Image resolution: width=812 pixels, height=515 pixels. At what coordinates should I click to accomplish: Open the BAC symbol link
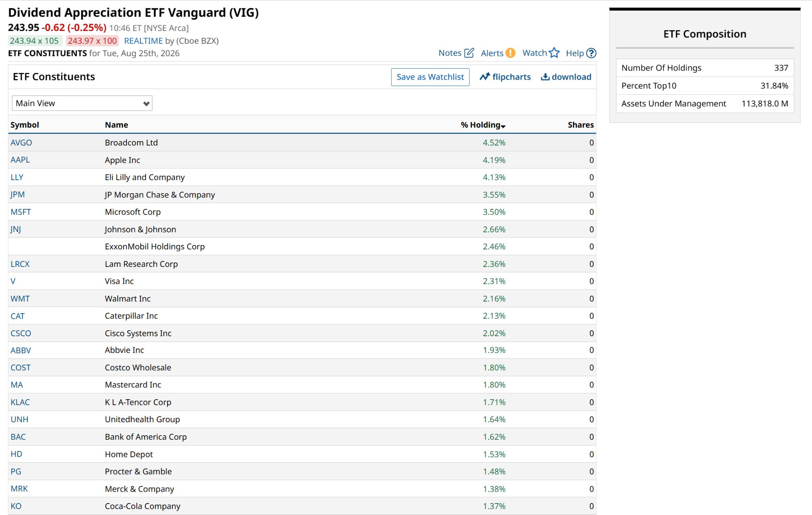pos(18,437)
